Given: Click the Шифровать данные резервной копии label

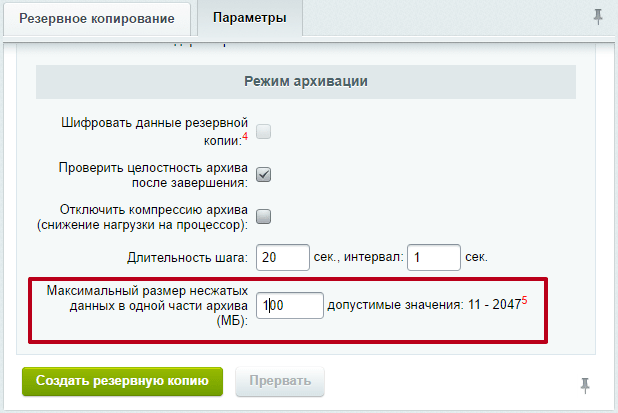Looking at the screenshot, I should tap(154, 131).
